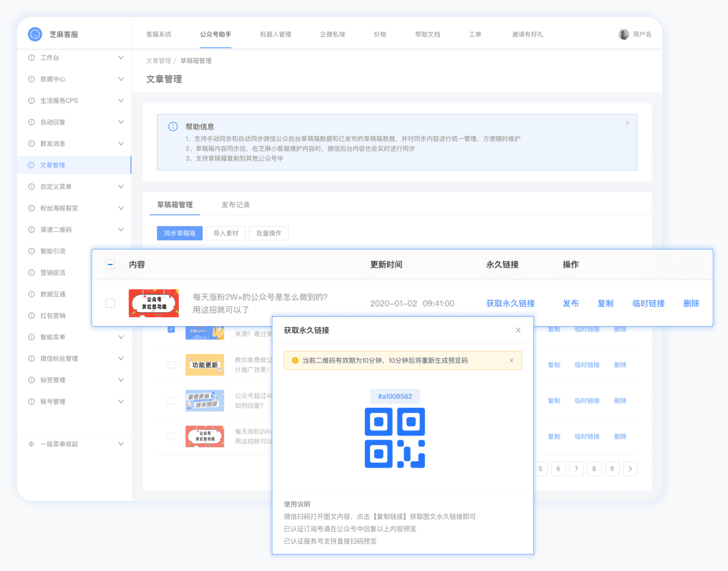Click the 文章管理 sidebar icon
Screen dimensions: 728x571
[x=31, y=165]
